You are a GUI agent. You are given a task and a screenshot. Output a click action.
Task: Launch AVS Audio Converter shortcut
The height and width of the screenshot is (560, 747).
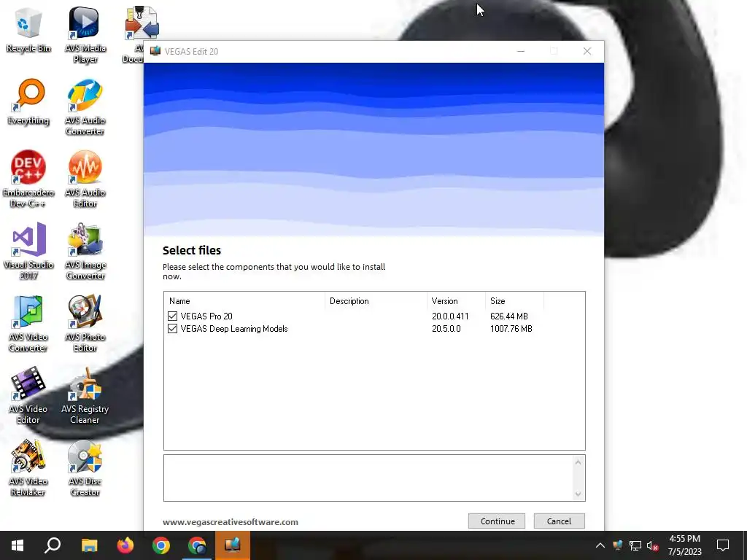[x=85, y=108]
